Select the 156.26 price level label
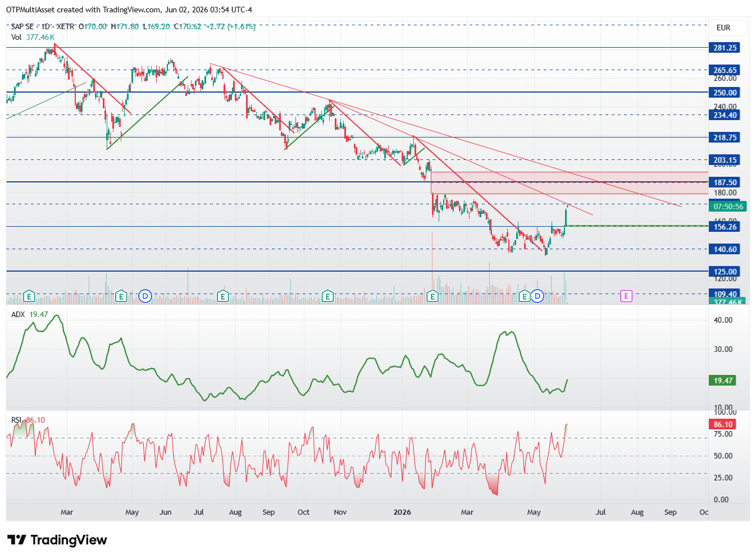Image resolution: width=756 pixels, height=559 pixels. click(725, 227)
